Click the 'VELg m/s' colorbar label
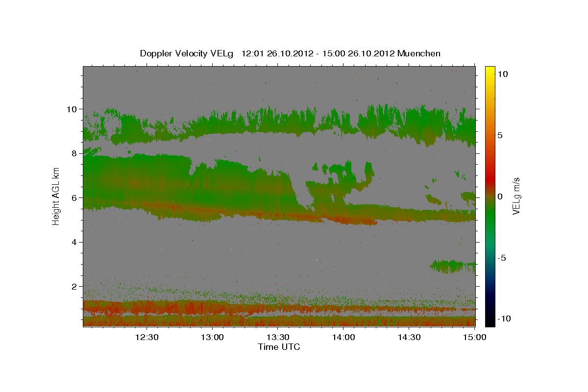The image size is (588, 392). click(516, 196)
